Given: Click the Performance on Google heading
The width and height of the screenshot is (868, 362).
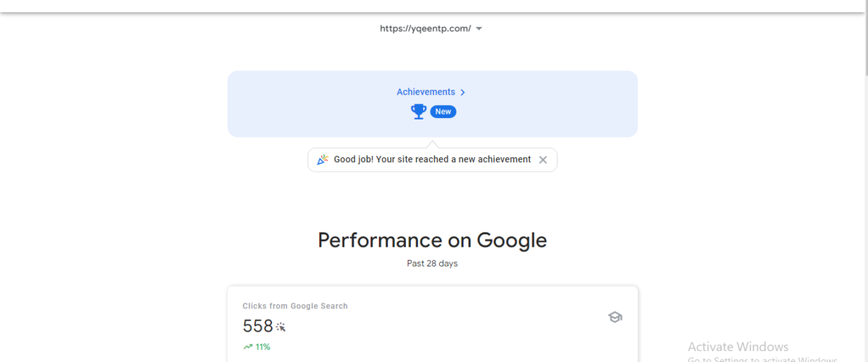Looking at the screenshot, I should click(433, 240).
